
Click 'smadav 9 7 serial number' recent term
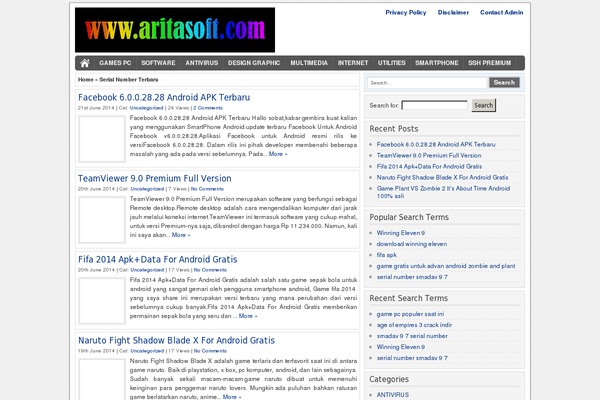412,336
